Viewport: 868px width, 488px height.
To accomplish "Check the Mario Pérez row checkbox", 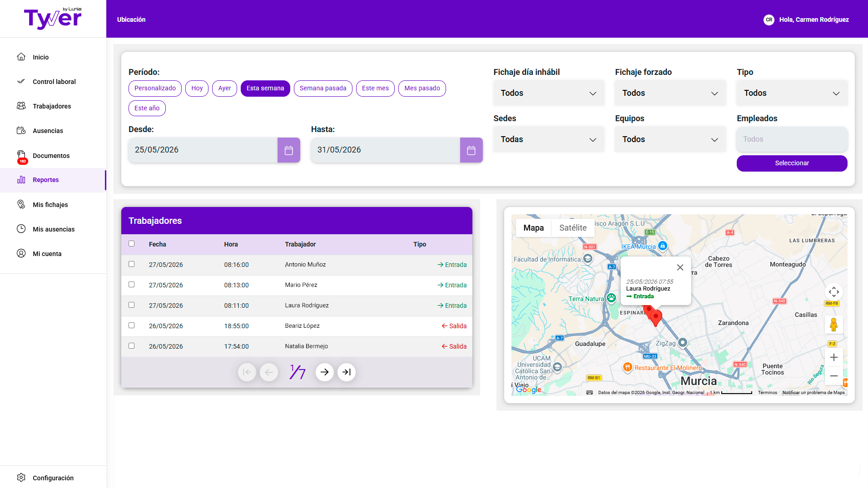I will coord(132,285).
